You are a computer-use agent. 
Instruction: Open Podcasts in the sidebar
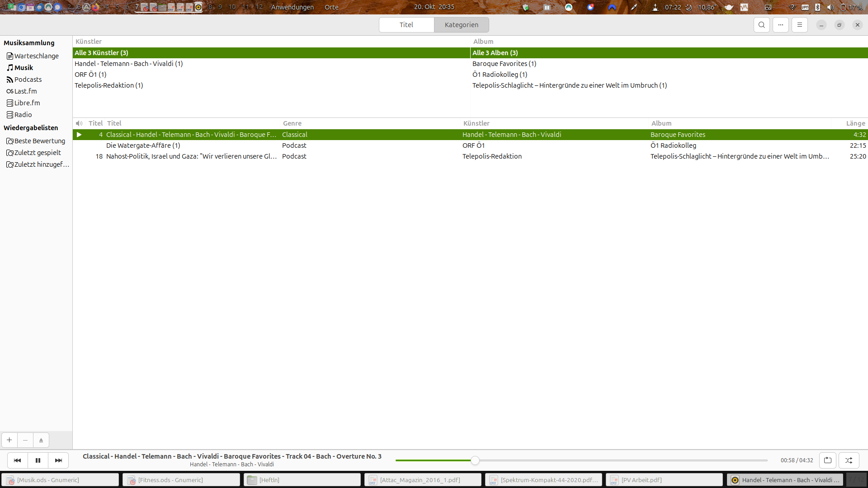(x=28, y=80)
